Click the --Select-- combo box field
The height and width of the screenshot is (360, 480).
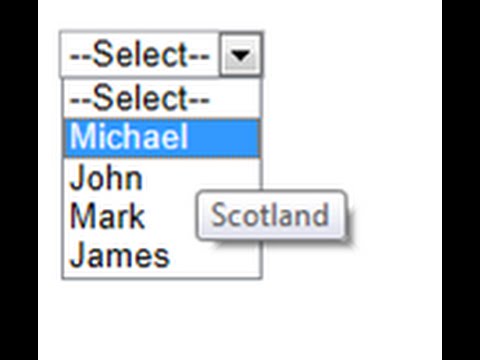(162, 55)
